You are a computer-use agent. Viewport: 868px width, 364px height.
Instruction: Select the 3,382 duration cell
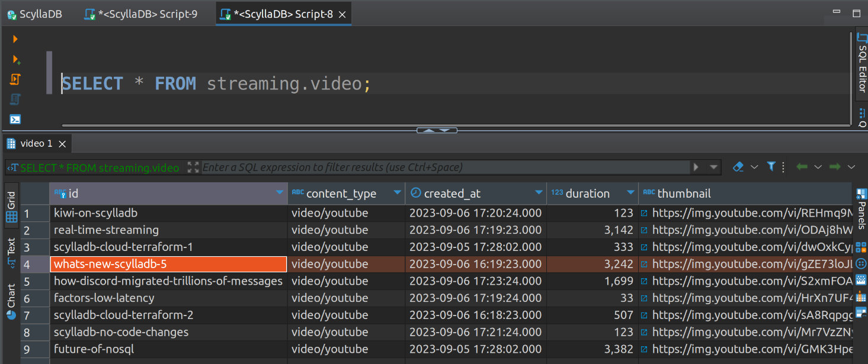tap(592, 349)
